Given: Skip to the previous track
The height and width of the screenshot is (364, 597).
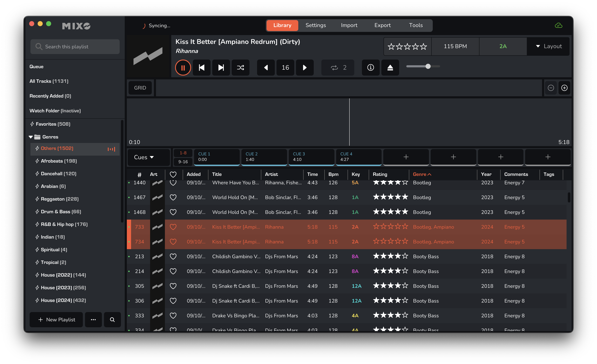Looking at the screenshot, I should click(x=202, y=68).
